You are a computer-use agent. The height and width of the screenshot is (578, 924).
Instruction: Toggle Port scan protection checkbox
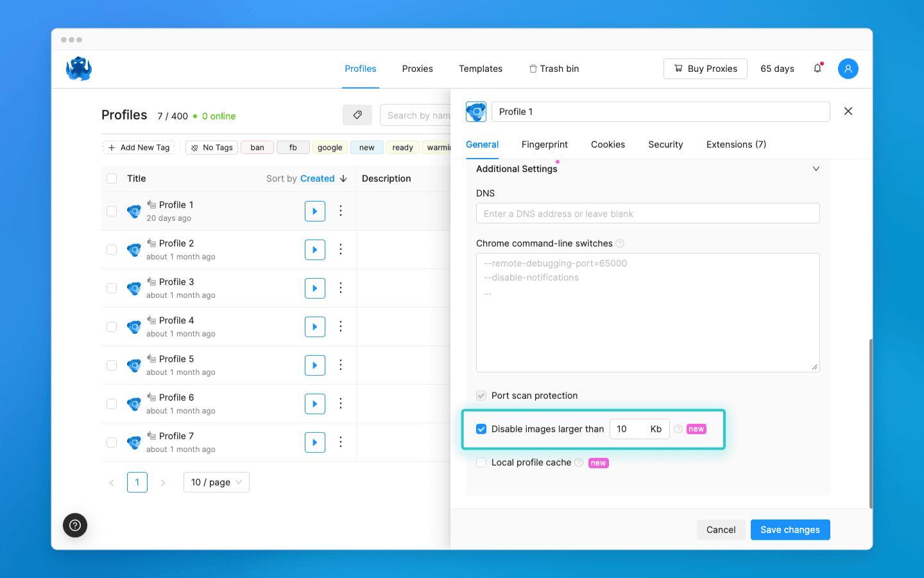coord(481,396)
